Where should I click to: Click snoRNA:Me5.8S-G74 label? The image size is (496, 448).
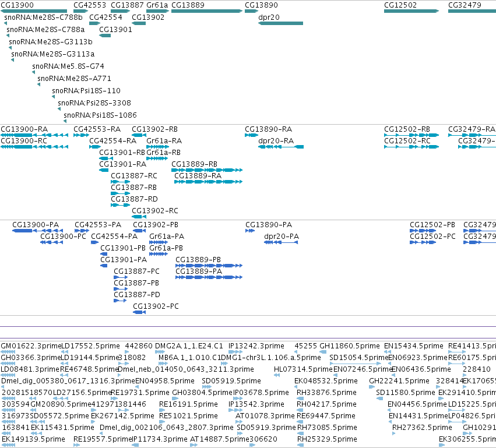coord(68,66)
